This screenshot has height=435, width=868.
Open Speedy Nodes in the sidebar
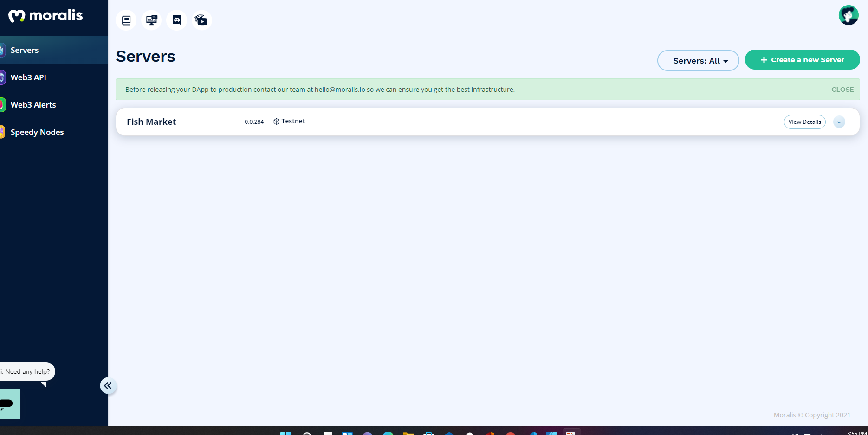[54, 132]
